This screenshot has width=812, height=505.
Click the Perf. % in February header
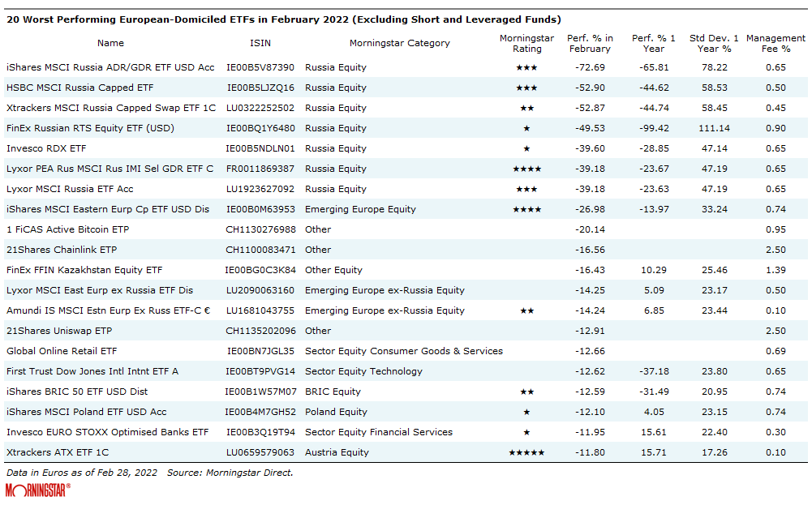click(590, 43)
